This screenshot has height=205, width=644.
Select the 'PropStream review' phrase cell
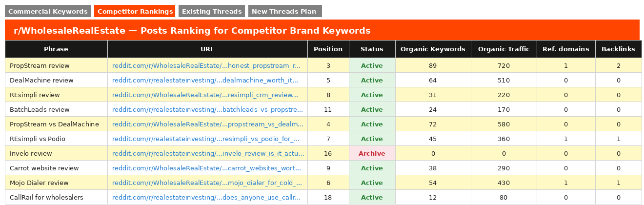pos(56,65)
